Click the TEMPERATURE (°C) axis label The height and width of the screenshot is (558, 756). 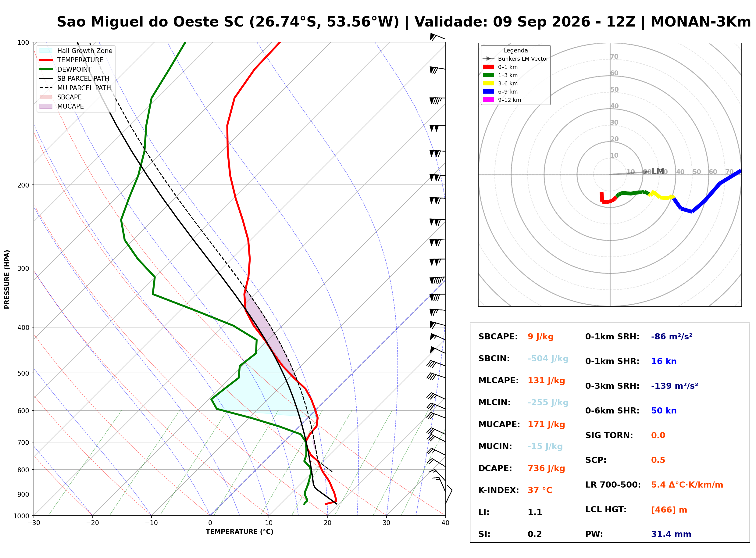tap(240, 532)
